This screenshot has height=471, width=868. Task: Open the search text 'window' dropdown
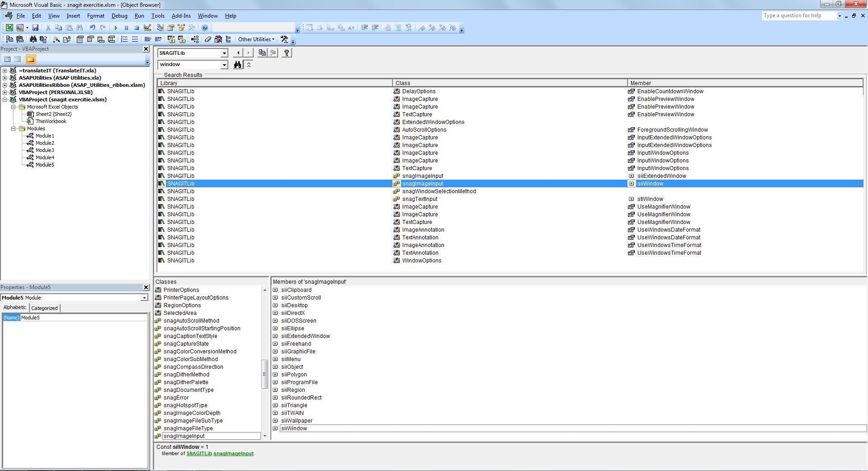[224, 65]
